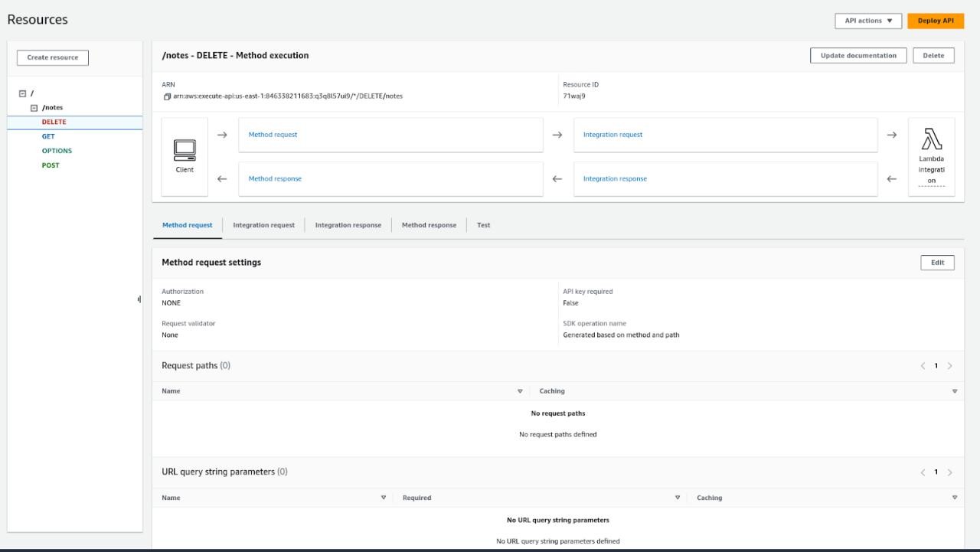Click the ARN value text

[287, 96]
